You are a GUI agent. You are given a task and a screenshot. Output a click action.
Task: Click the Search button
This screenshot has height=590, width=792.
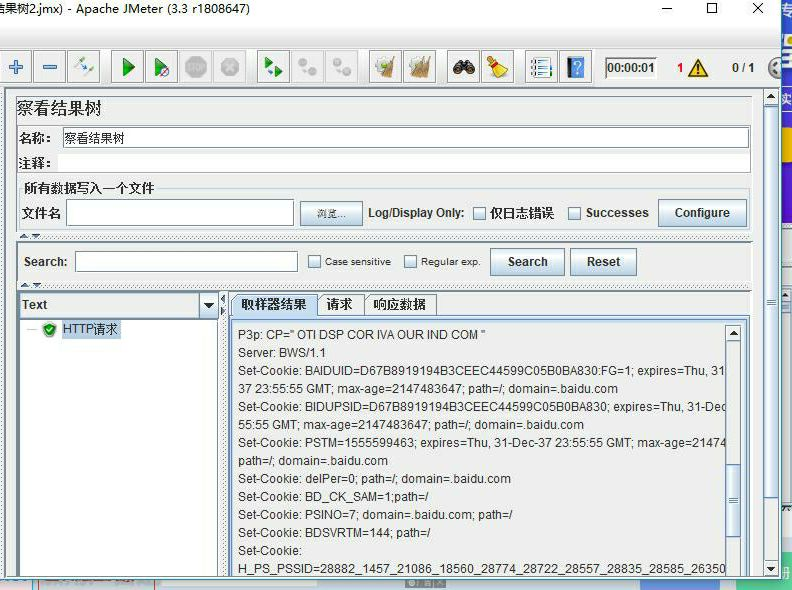pos(527,262)
